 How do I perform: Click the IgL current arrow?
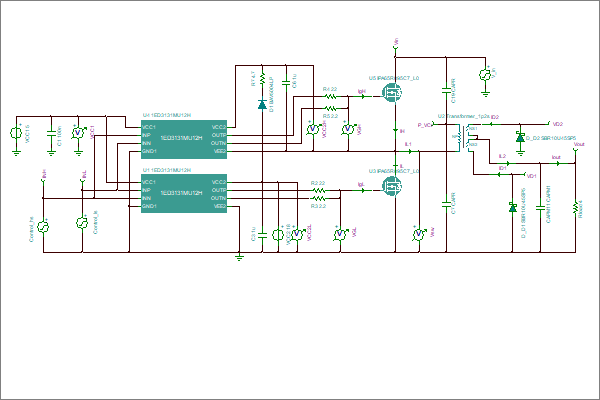(362, 190)
